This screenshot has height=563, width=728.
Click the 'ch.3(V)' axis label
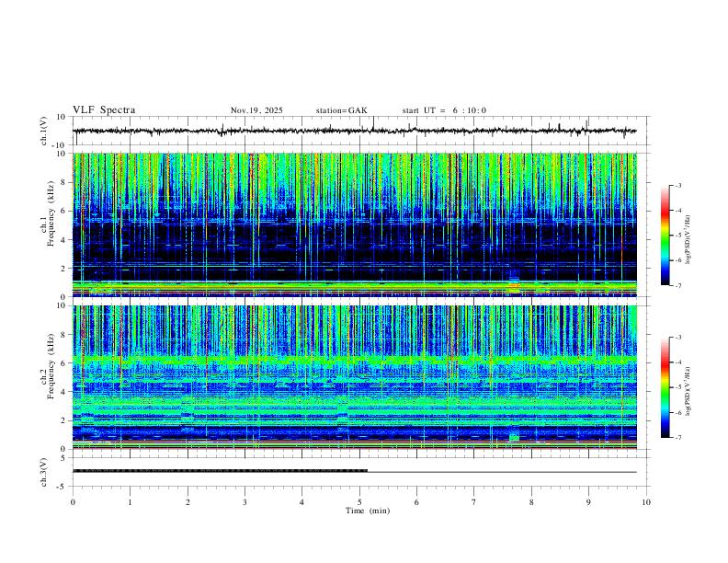point(44,472)
